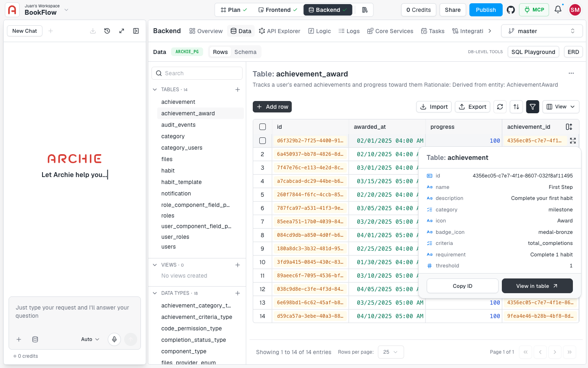This screenshot has width=588, height=368.
Task: Open the GitHub icon in header
Action: (511, 10)
